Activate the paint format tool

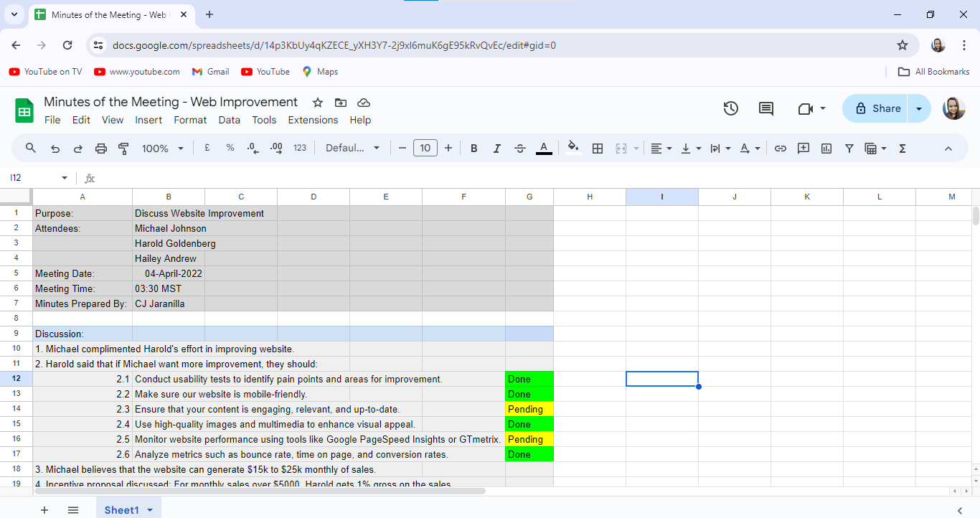pyautogui.click(x=123, y=149)
